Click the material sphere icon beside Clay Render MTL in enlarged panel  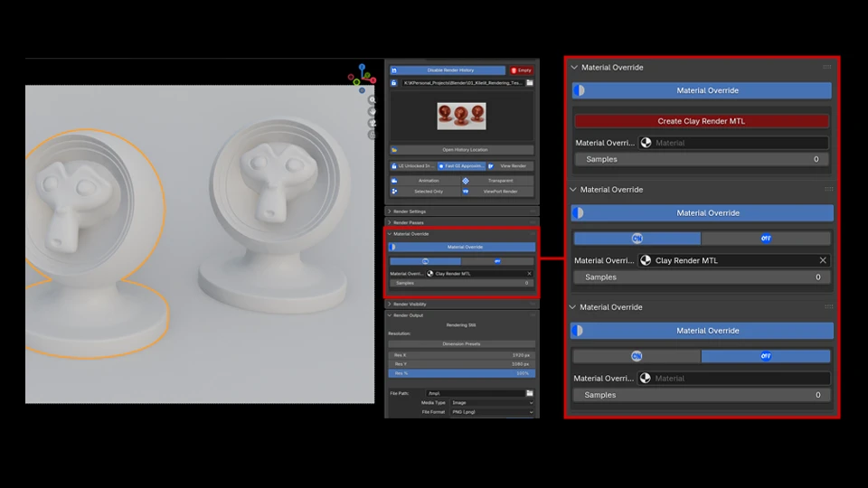tap(646, 260)
